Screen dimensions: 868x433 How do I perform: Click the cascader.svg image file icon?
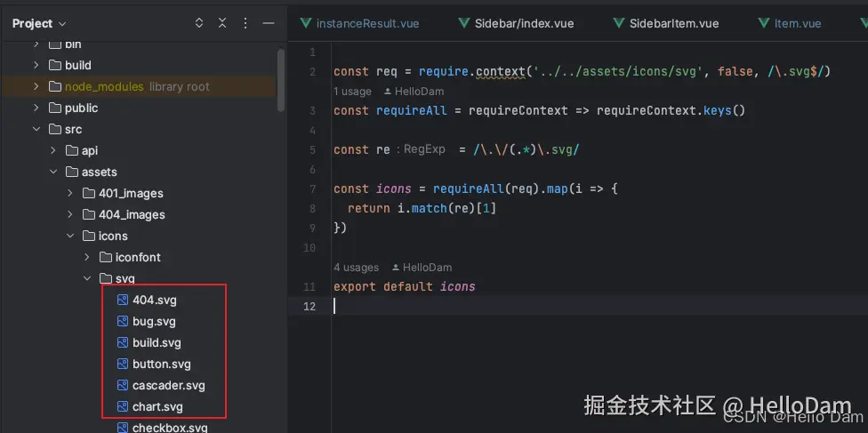[123, 385]
